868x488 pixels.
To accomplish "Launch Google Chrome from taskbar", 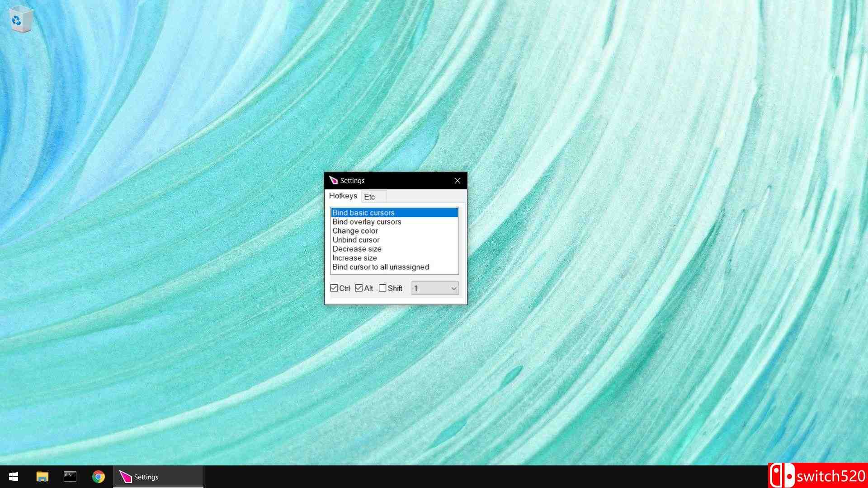I will click(x=98, y=477).
